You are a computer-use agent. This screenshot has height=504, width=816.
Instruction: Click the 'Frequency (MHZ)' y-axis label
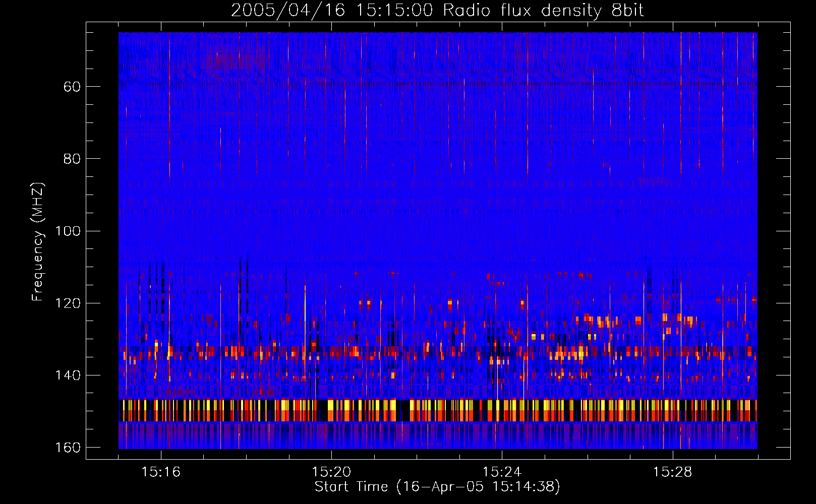coord(38,242)
